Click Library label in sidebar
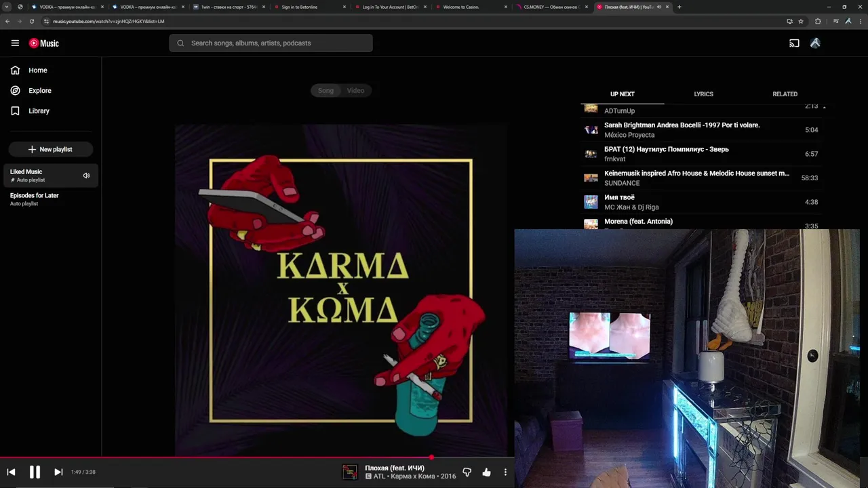The width and height of the screenshot is (868, 488). (x=39, y=111)
